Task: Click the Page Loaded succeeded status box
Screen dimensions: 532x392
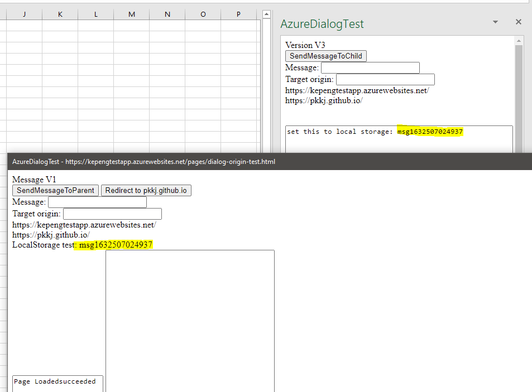Action: pos(56,381)
